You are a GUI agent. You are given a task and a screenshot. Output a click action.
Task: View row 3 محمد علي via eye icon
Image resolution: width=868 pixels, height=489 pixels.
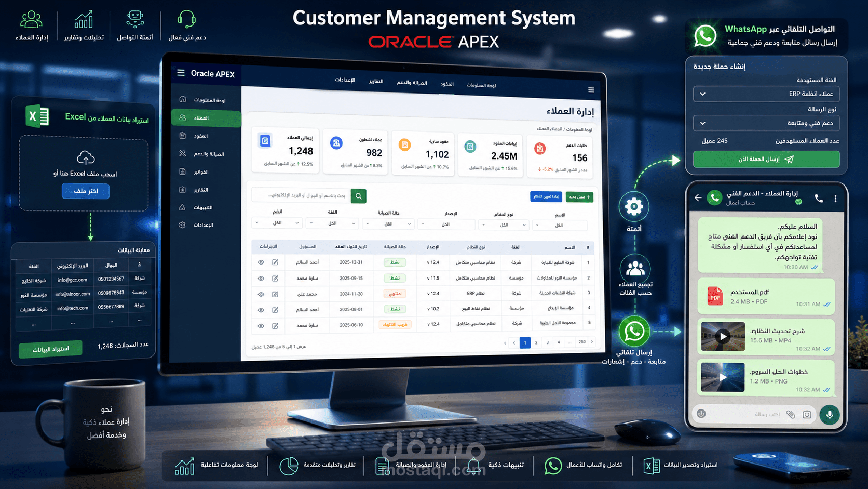pyautogui.click(x=261, y=294)
